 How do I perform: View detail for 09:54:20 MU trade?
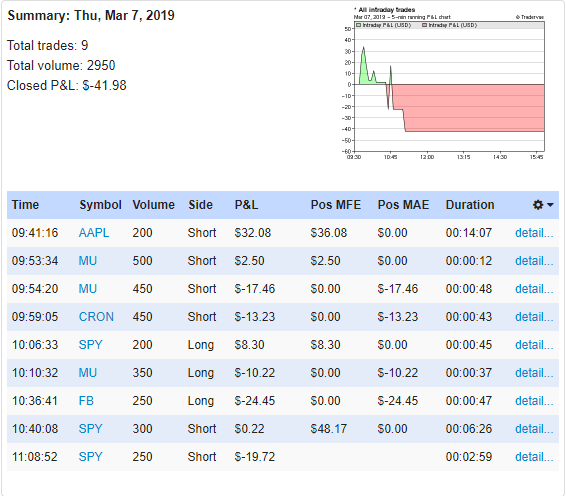coord(534,289)
